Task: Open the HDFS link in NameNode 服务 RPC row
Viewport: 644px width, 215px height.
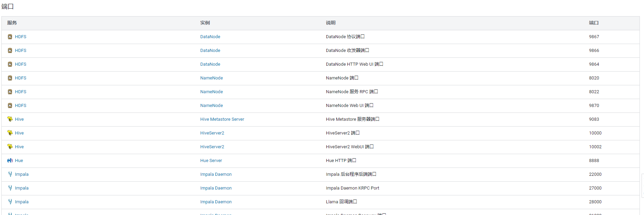Action: coord(21,92)
